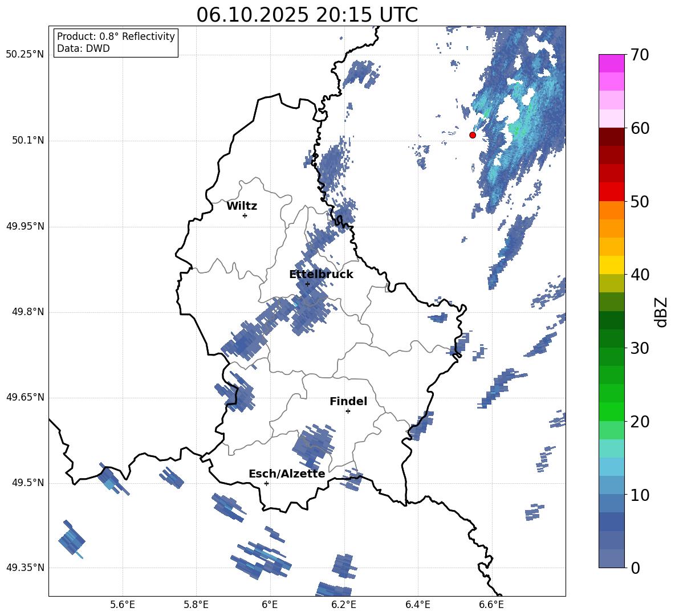Click the Ettelbruck city label
675x616 pixels.
click(321, 275)
